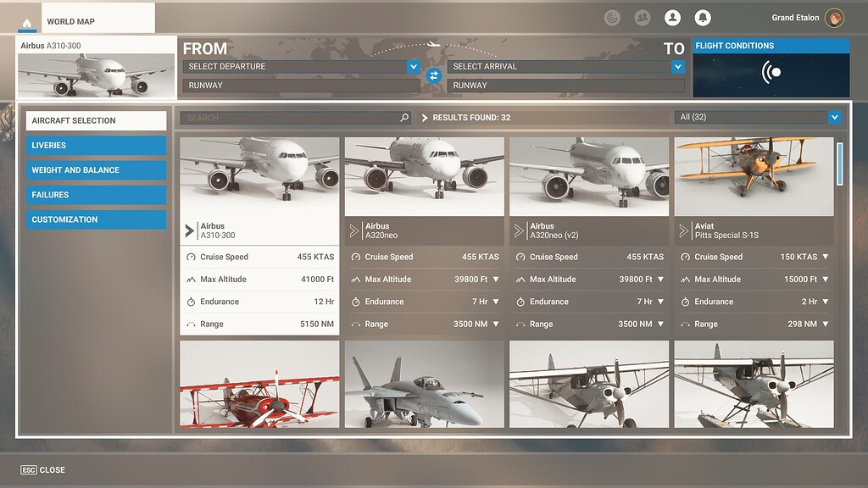Click the friends and social icon
The height and width of the screenshot is (488, 868).
click(643, 17)
